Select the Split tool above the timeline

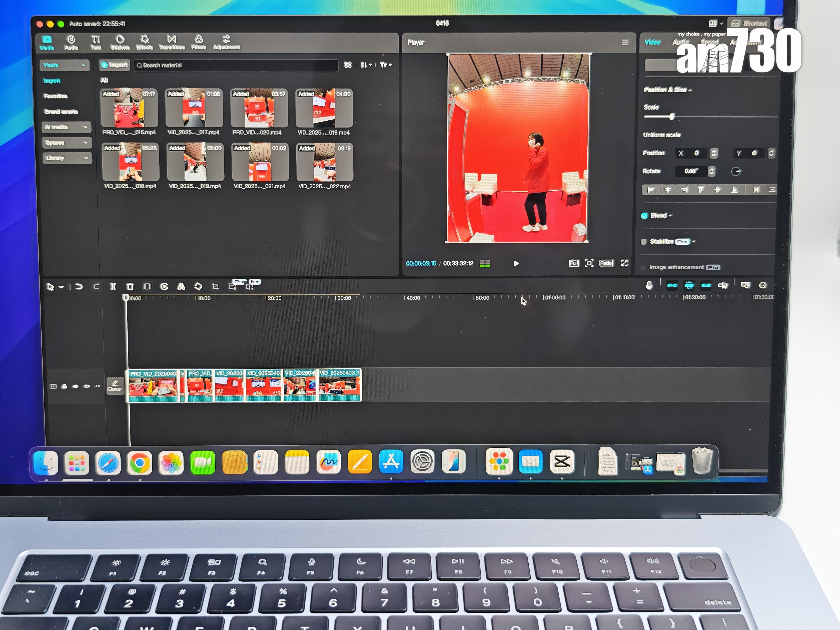pyautogui.click(x=113, y=287)
